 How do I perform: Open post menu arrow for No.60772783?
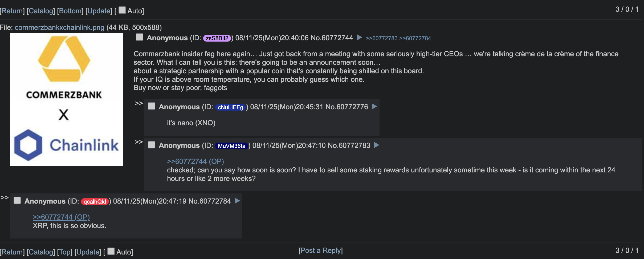point(376,145)
